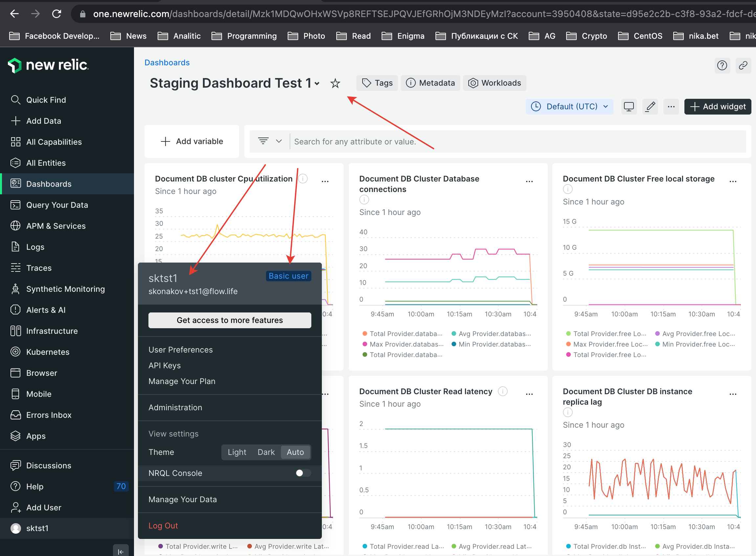Open Read latency widget ellipsis menu
The width and height of the screenshot is (756, 556).
click(529, 394)
